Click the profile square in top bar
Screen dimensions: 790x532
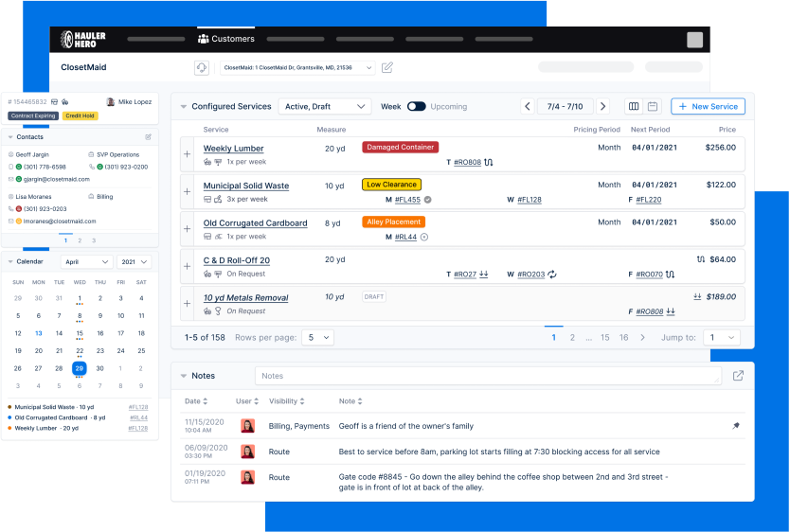coord(694,40)
